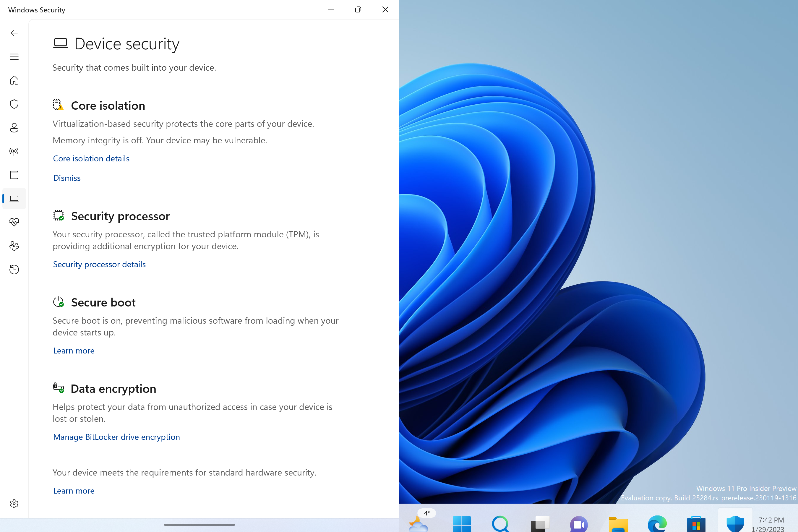Viewport: 798px width, 532px height.
Task: Open App & browser control icon
Action: click(x=14, y=175)
